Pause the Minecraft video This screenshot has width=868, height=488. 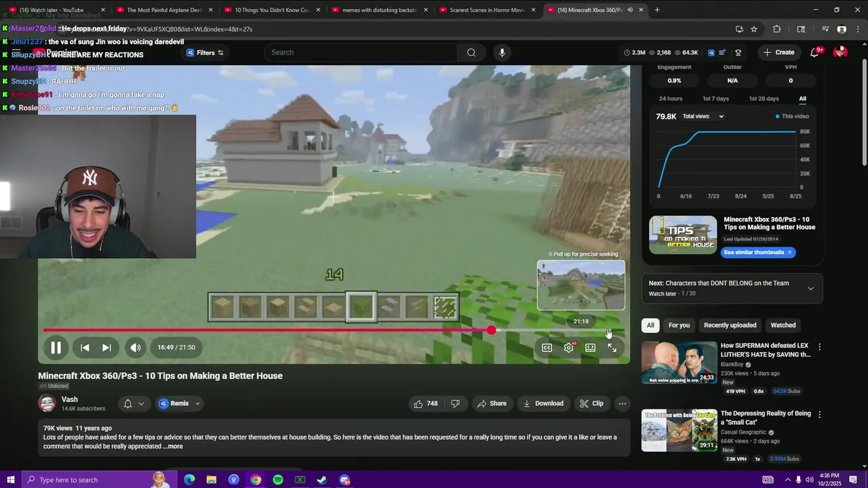click(x=56, y=348)
